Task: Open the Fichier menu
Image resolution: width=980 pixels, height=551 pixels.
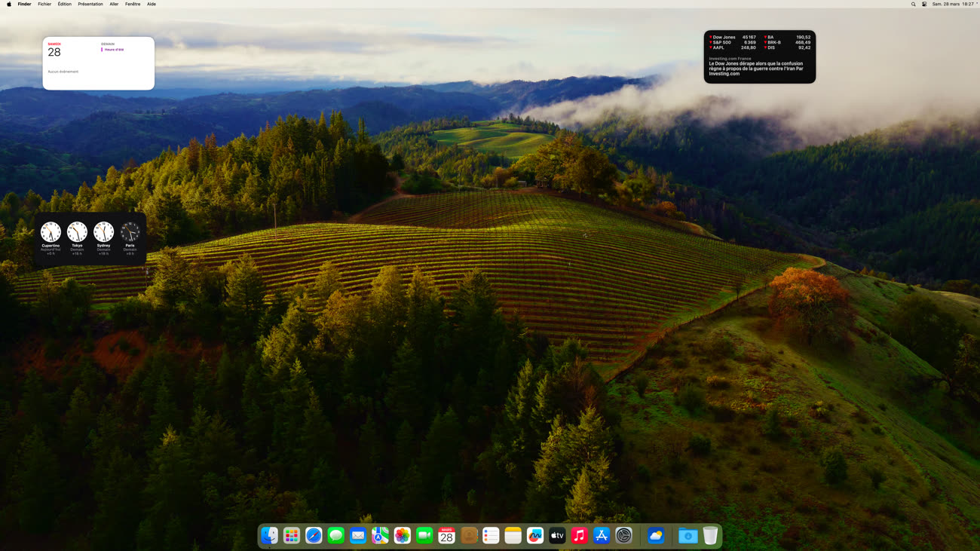Action: point(44,4)
